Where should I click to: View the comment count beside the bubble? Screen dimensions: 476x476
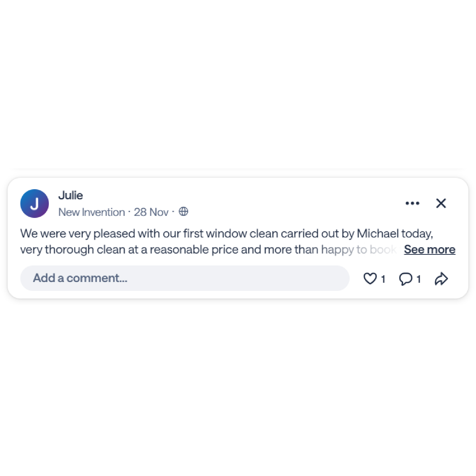tap(419, 279)
